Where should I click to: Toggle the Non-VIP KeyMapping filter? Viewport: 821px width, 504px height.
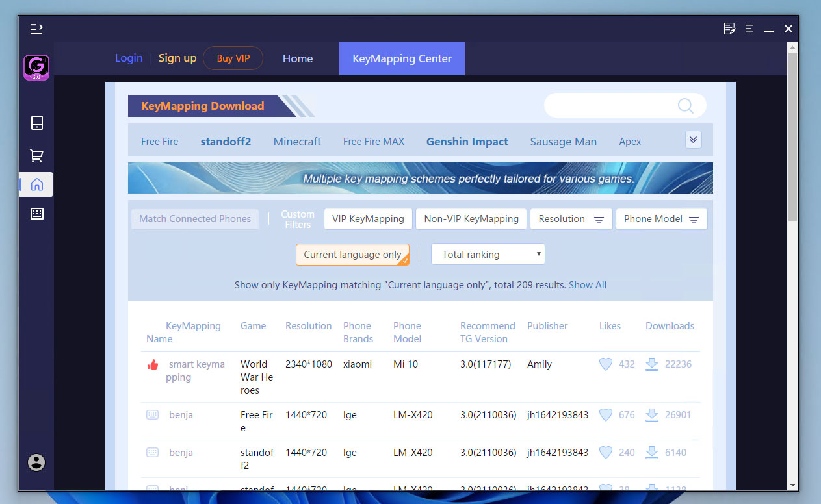tap(471, 219)
